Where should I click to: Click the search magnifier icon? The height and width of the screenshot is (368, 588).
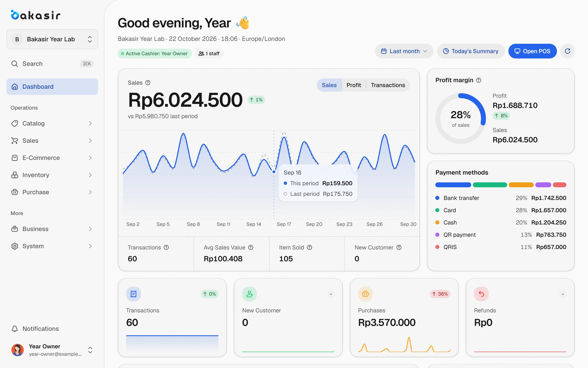(14, 64)
